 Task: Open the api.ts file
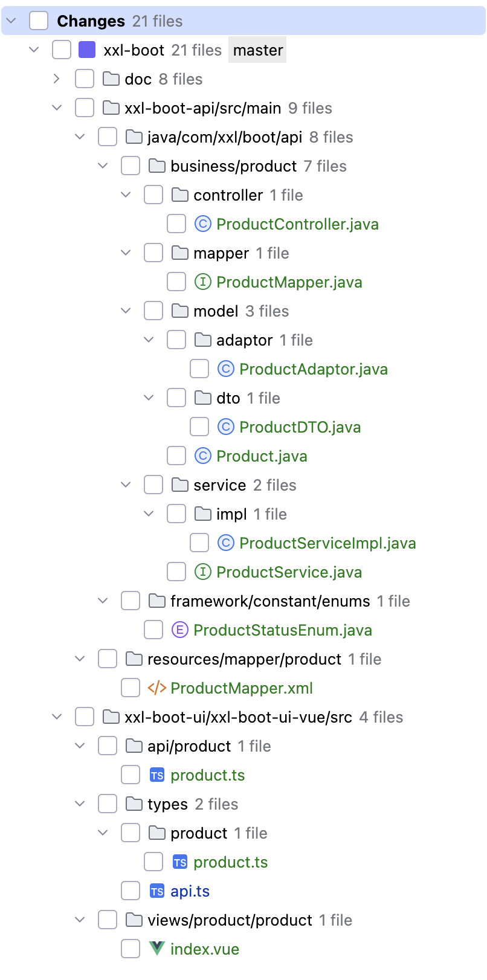190,891
